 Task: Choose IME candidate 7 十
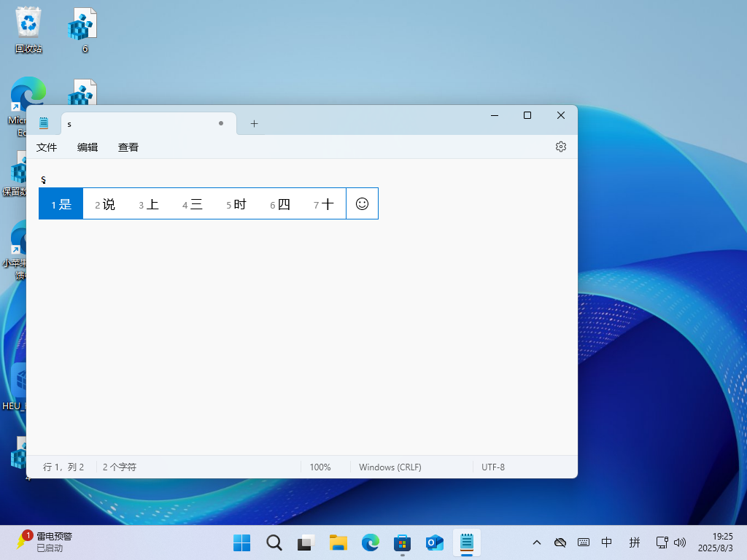tap(324, 204)
